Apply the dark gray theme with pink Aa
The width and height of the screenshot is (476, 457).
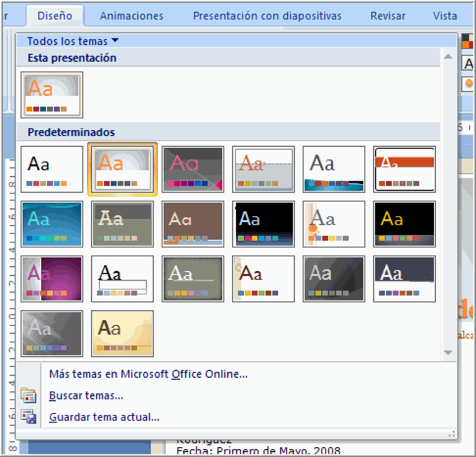(x=193, y=169)
